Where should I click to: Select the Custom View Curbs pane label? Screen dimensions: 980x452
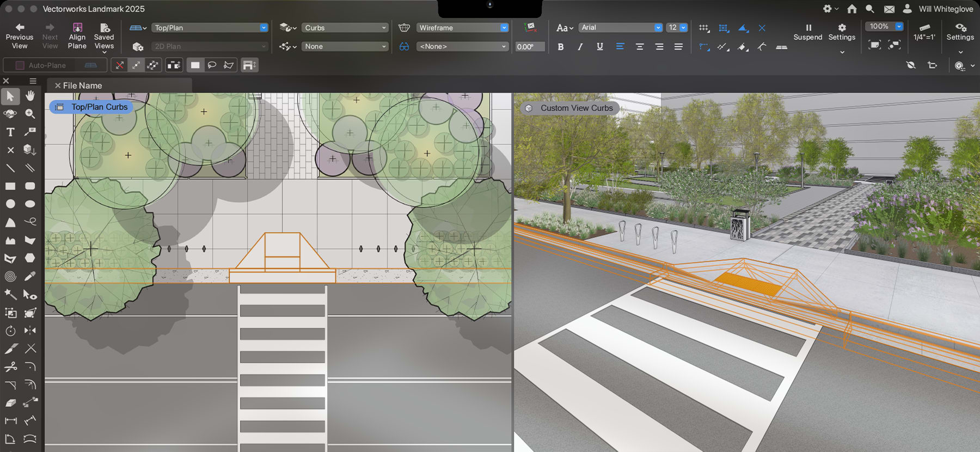click(x=569, y=108)
